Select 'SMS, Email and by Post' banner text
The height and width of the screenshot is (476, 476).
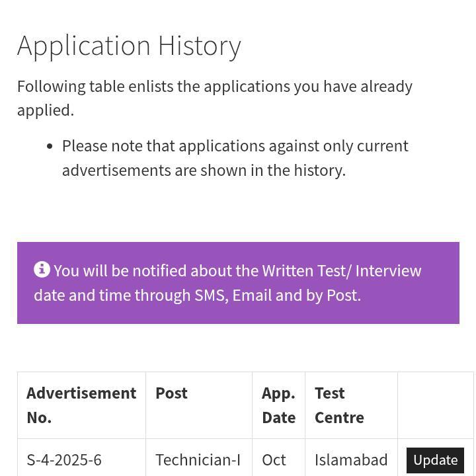click(x=277, y=295)
